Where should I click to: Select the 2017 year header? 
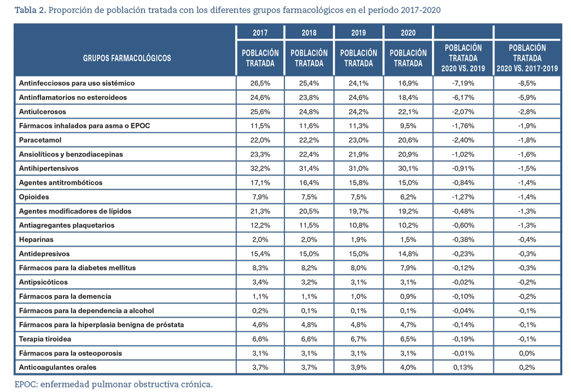click(x=260, y=33)
